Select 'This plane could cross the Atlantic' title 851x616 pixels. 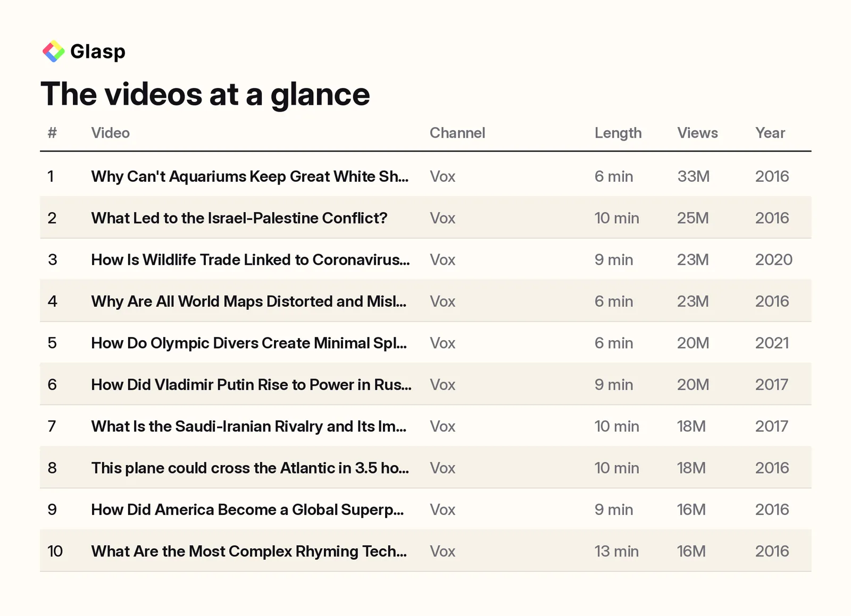click(250, 468)
